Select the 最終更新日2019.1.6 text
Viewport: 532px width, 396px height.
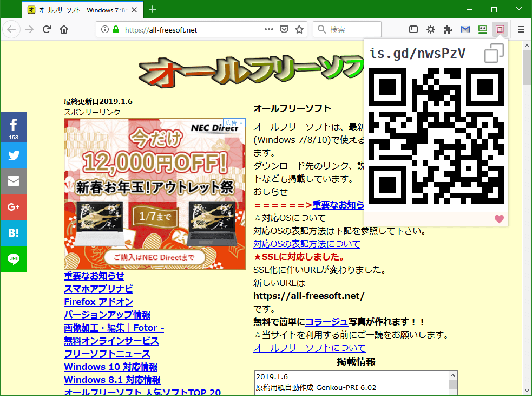[x=98, y=101]
